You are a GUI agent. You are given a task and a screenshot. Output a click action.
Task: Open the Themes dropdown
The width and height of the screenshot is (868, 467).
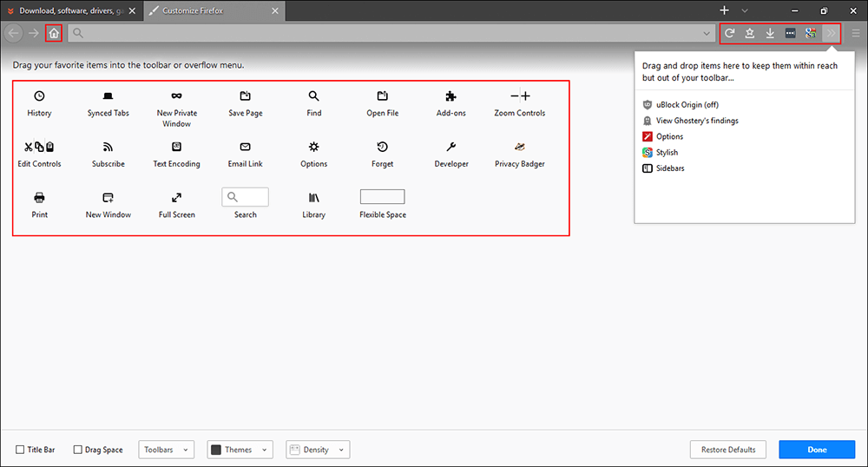240,450
